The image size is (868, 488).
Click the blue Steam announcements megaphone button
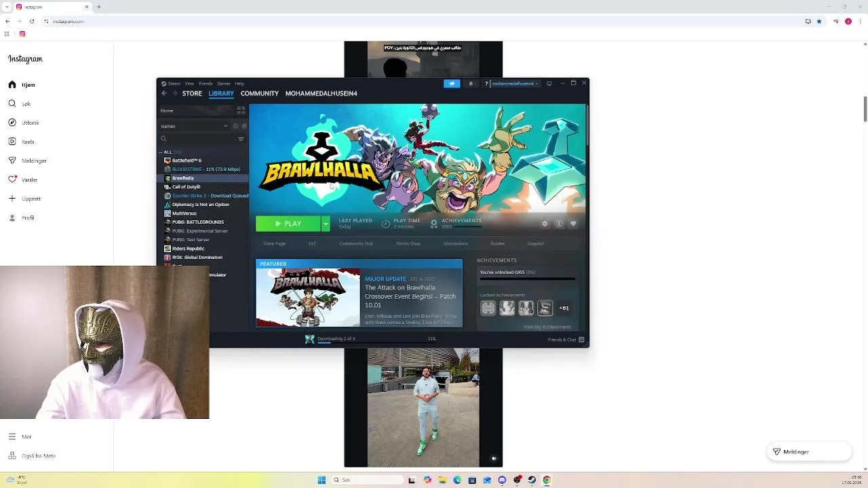452,83
